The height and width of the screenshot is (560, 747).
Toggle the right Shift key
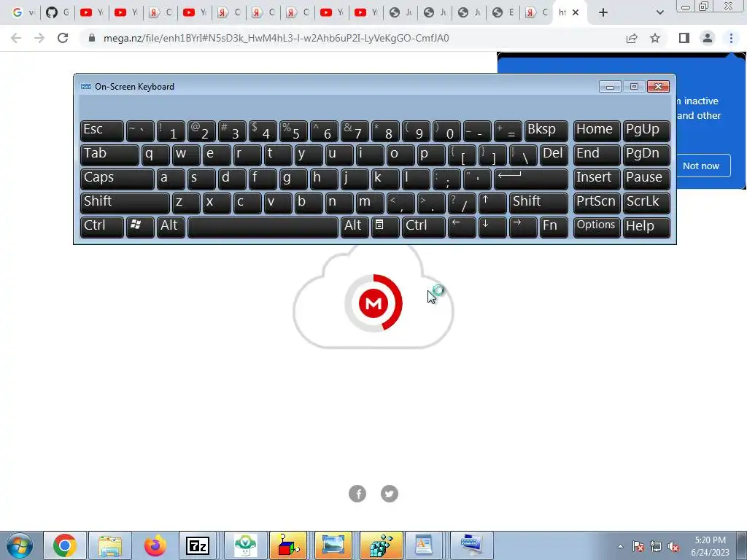click(538, 203)
